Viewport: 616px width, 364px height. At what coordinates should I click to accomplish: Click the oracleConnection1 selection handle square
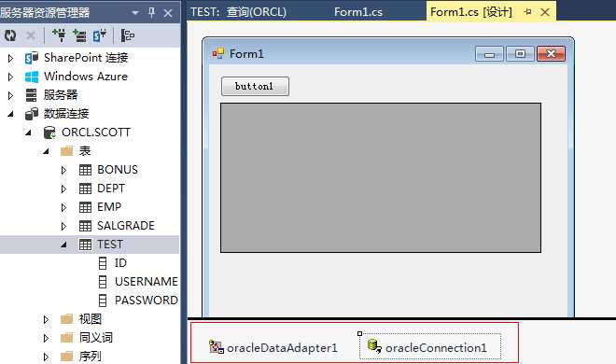pyautogui.click(x=359, y=334)
